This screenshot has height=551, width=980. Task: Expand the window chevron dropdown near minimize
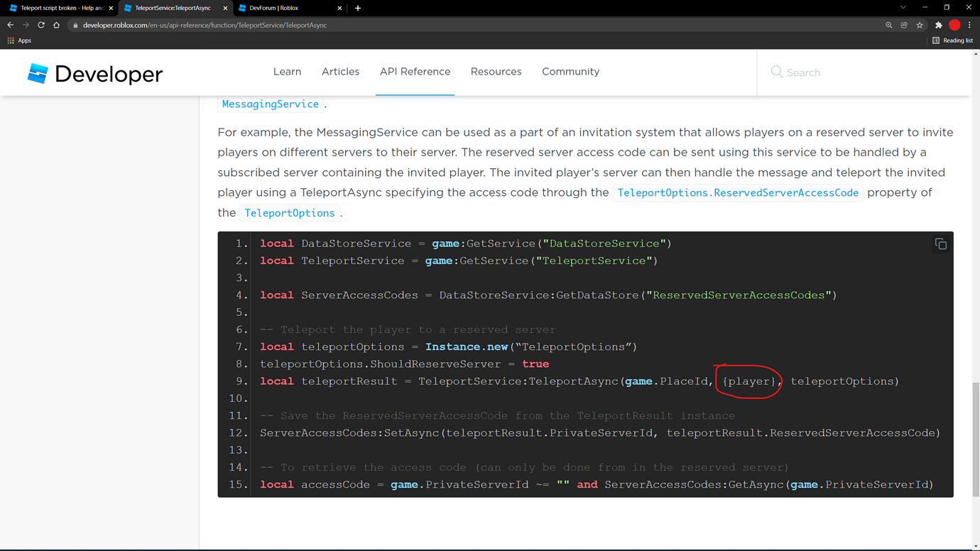[x=903, y=8]
